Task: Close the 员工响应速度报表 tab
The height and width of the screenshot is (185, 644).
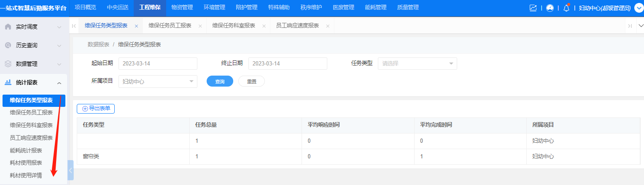Action: pyautogui.click(x=328, y=26)
